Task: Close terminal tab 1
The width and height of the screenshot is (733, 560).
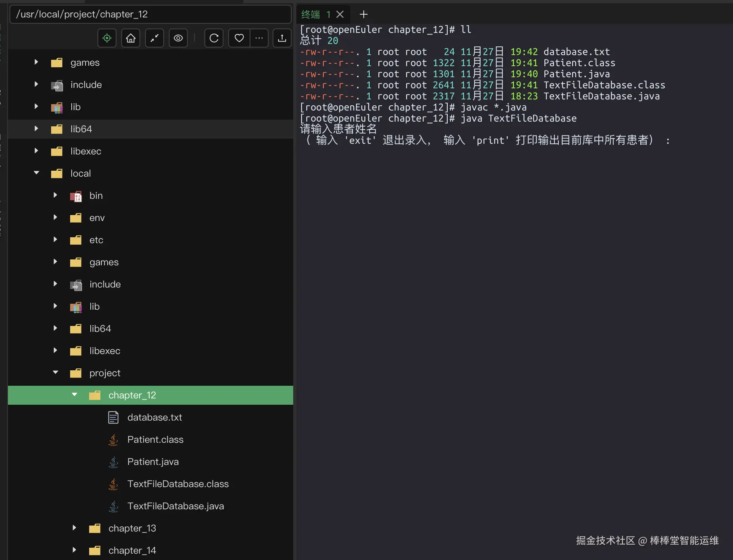Action: (x=340, y=15)
